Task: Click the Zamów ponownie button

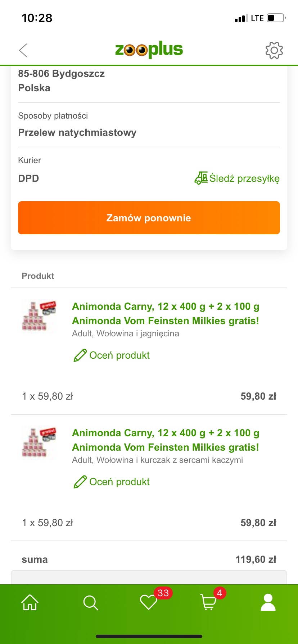Action: click(x=149, y=218)
